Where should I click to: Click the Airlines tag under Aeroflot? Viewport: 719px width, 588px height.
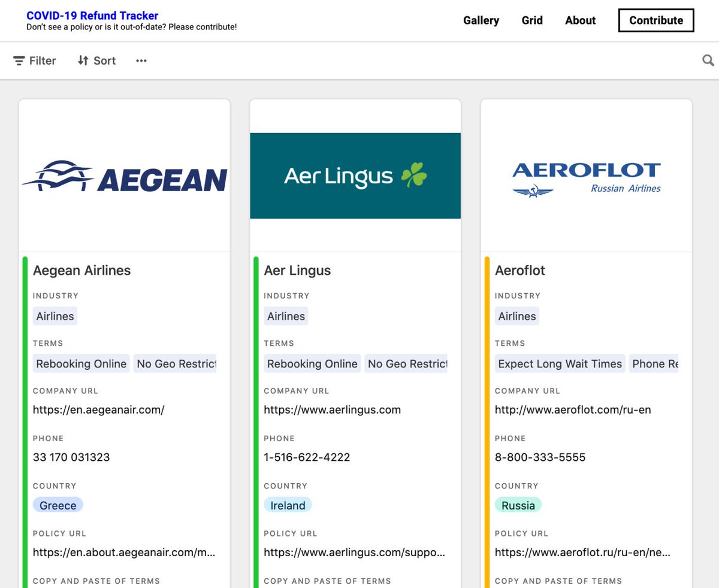[517, 316]
